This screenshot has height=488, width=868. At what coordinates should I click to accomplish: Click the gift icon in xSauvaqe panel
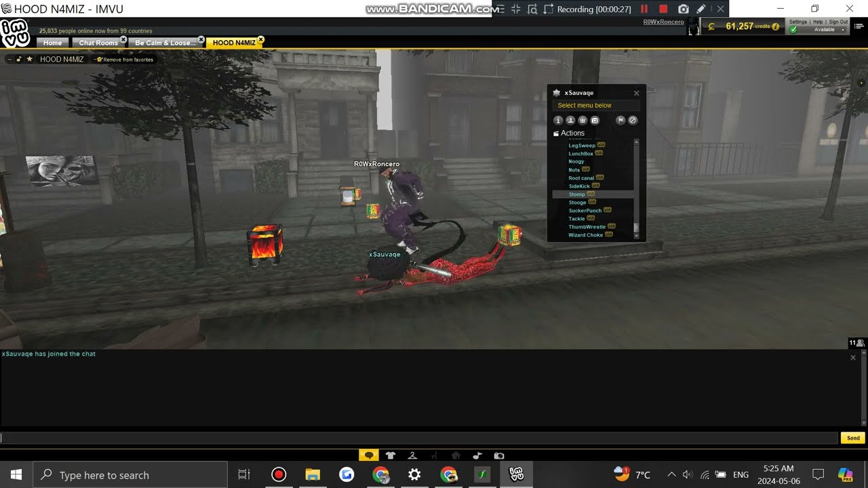pos(583,120)
